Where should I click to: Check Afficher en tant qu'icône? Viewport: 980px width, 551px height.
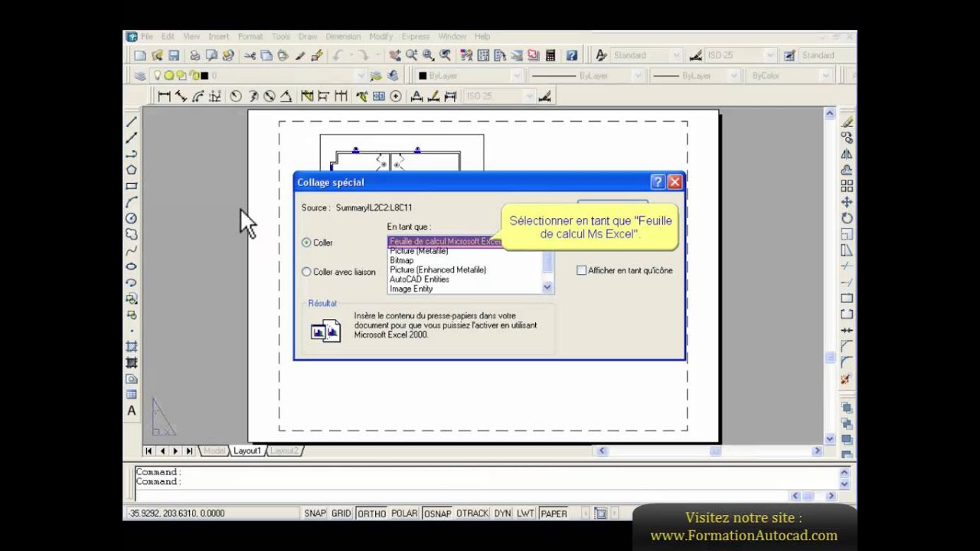pyautogui.click(x=581, y=270)
